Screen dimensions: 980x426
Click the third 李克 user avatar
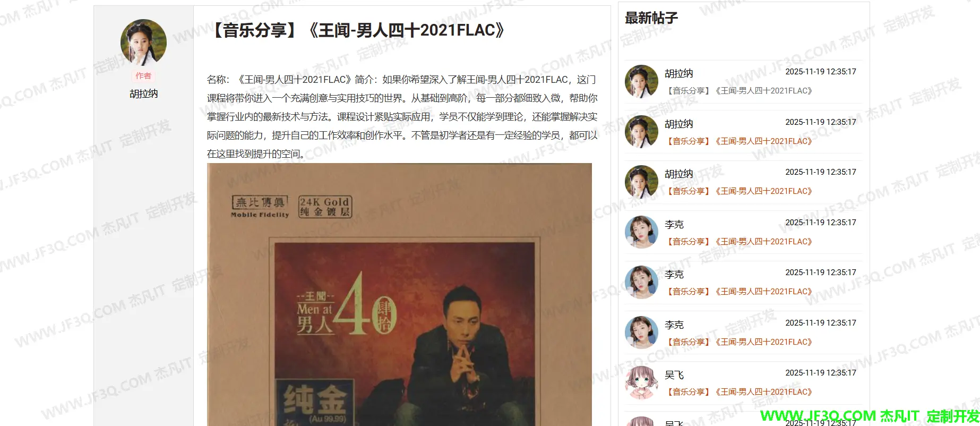pyautogui.click(x=641, y=333)
